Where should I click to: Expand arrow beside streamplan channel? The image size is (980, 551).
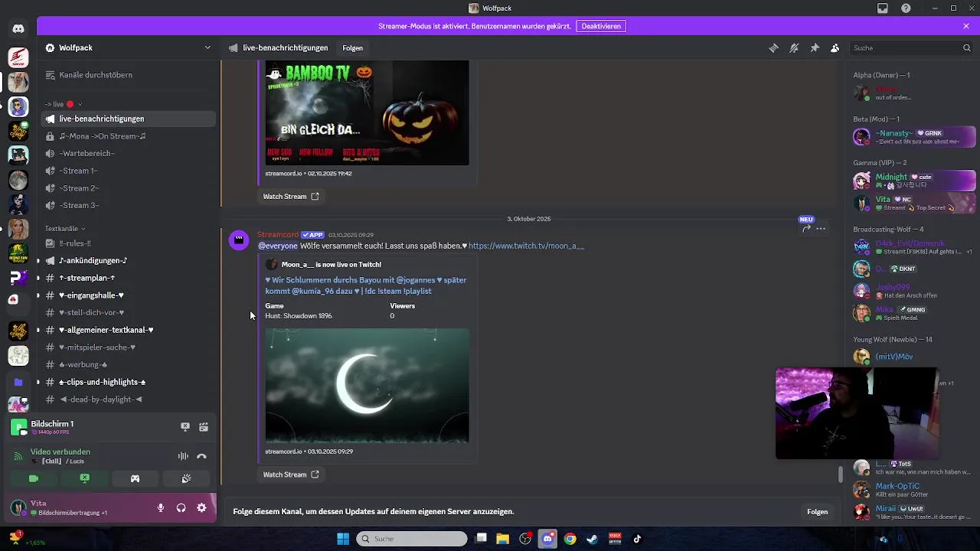(x=38, y=278)
